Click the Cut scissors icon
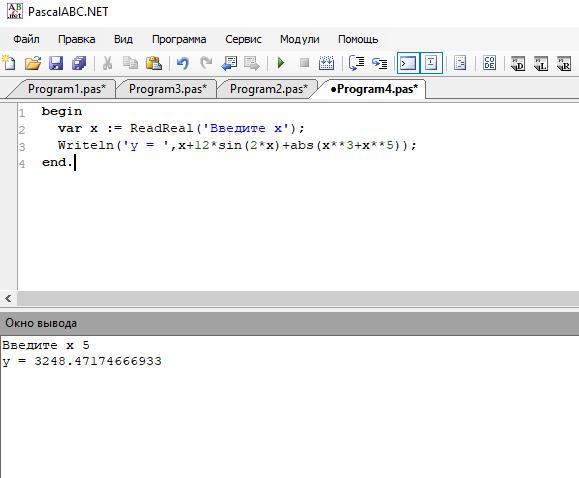 pyautogui.click(x=107, y=63)
